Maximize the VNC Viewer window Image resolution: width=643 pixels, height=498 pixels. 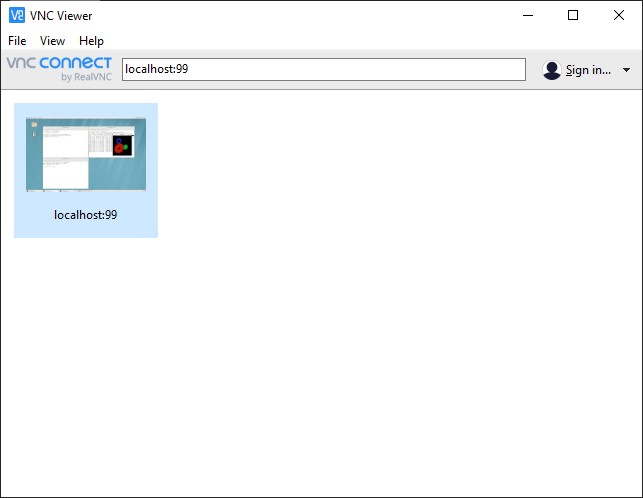pos(573,15)
